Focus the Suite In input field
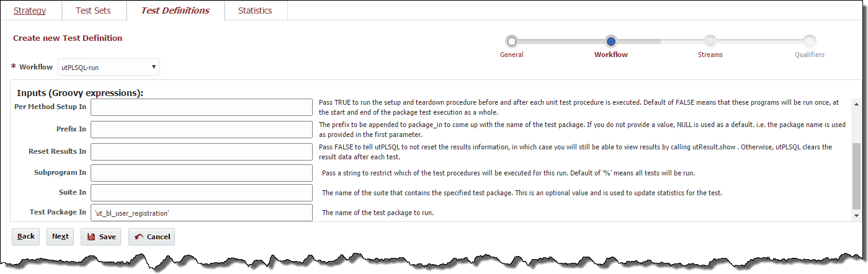The image size is (868, 274). coord(202,193)
